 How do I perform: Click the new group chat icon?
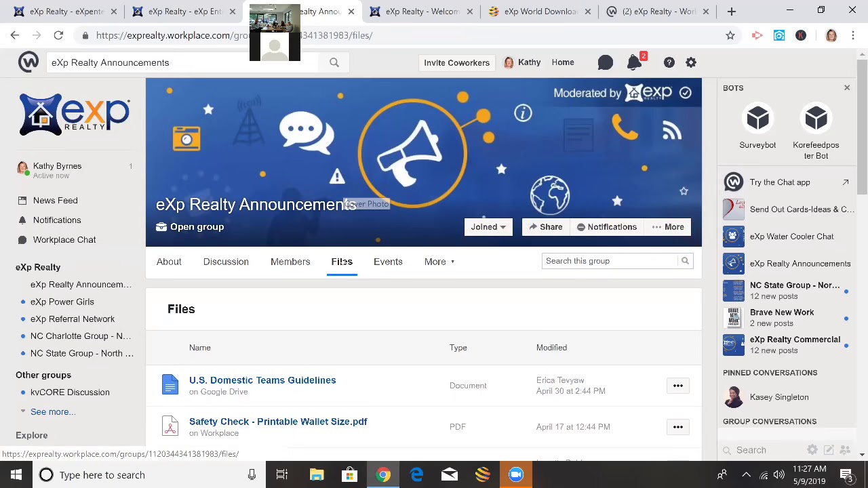pyautogui.click(x=845, y=449)
